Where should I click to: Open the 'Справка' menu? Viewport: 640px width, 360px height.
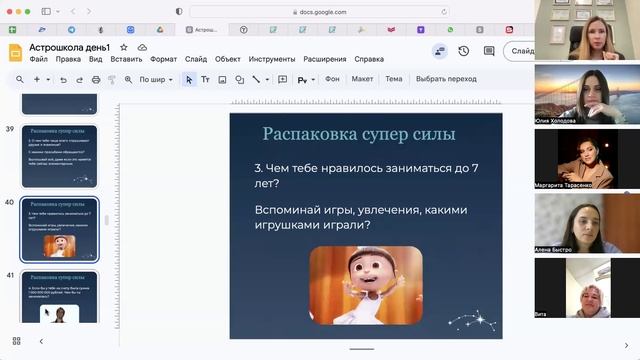[369, 59]
